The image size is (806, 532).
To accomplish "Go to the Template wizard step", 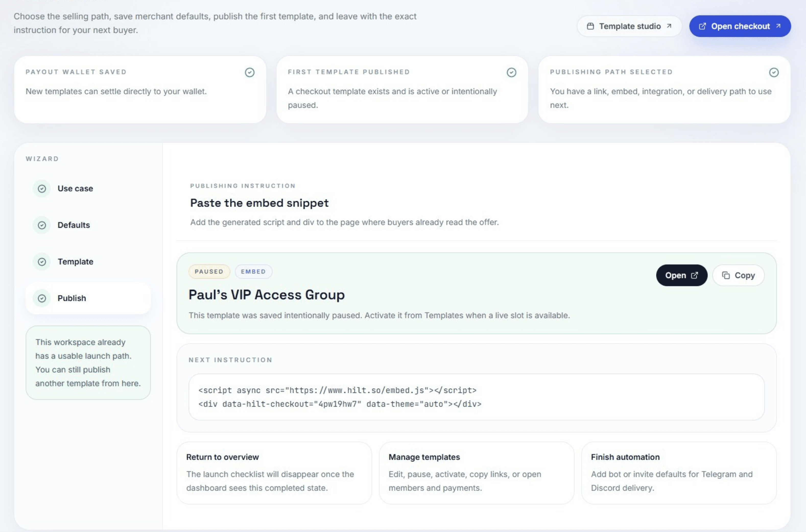I will pyautogui.click(x=88, y=262).
